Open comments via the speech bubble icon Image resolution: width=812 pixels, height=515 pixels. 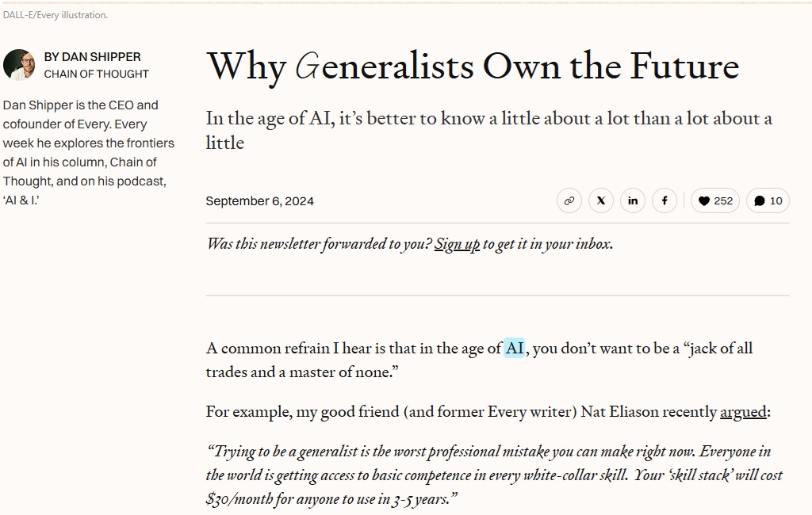click(x=768, y=200)
